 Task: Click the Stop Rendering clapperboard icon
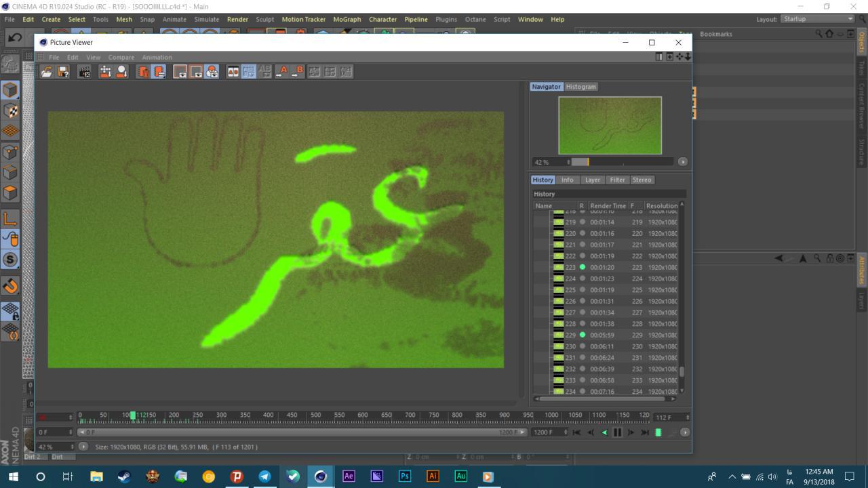[84, 71]
